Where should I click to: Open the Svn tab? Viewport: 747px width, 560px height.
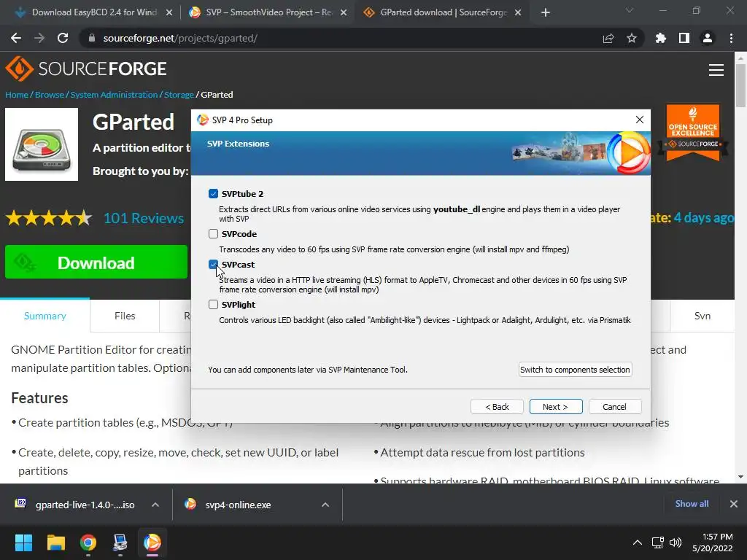click(x=703, y=316)
